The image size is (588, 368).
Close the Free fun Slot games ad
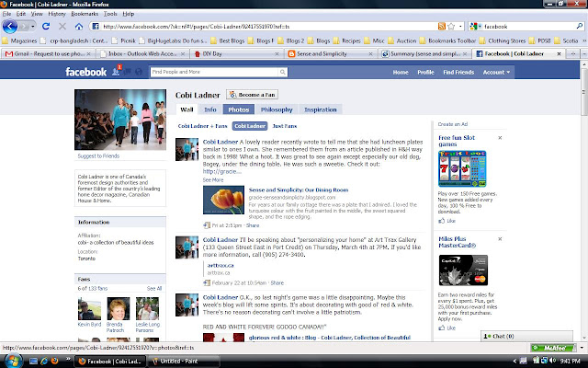pyautogui.click(x=500, y=138)
